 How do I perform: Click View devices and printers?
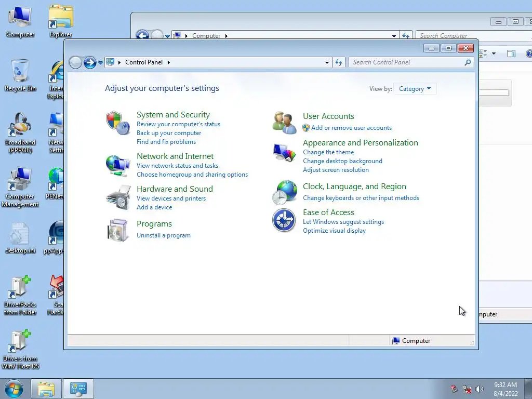[x=171, y=198]
